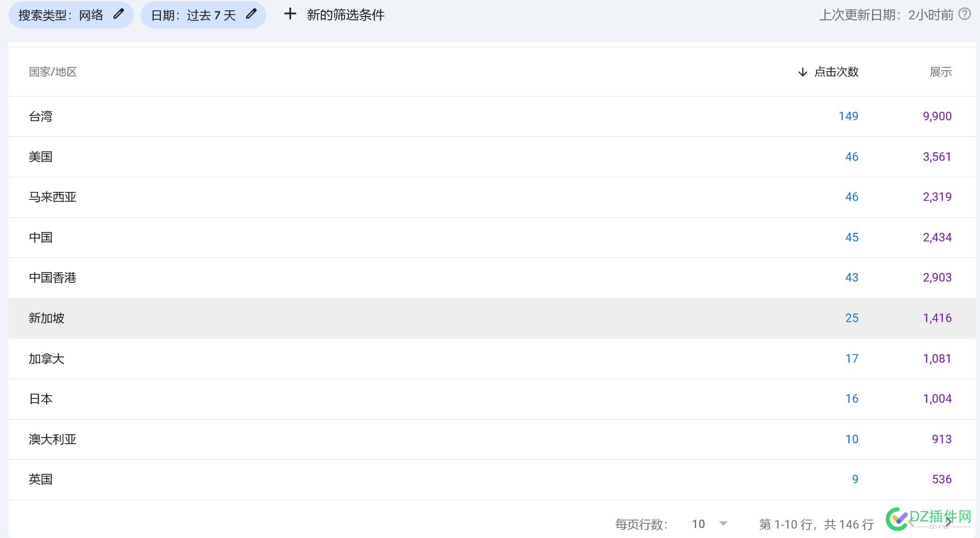Open the 日期: 过去 7 天 filter chip

pos(203,15)
